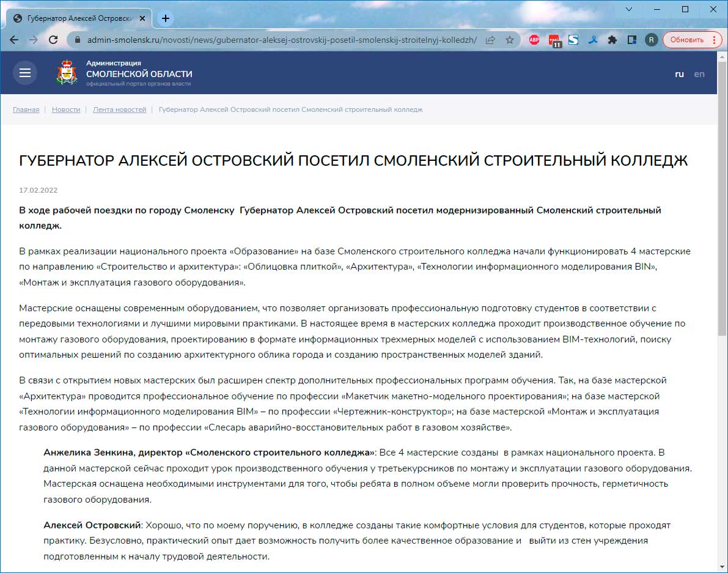This screenshot has height=573, width=728.
Task: Open the red extension with badge 11
Action: [554, 40]
